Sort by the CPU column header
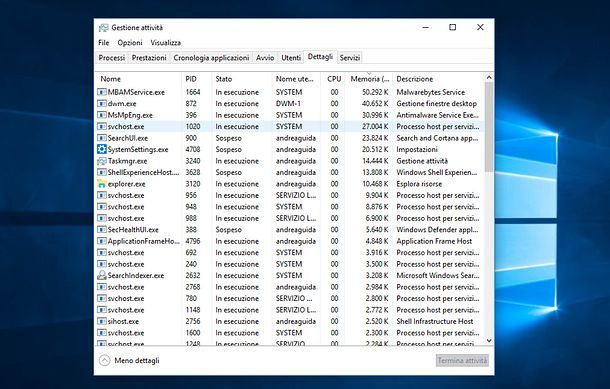 click(334, 79)
